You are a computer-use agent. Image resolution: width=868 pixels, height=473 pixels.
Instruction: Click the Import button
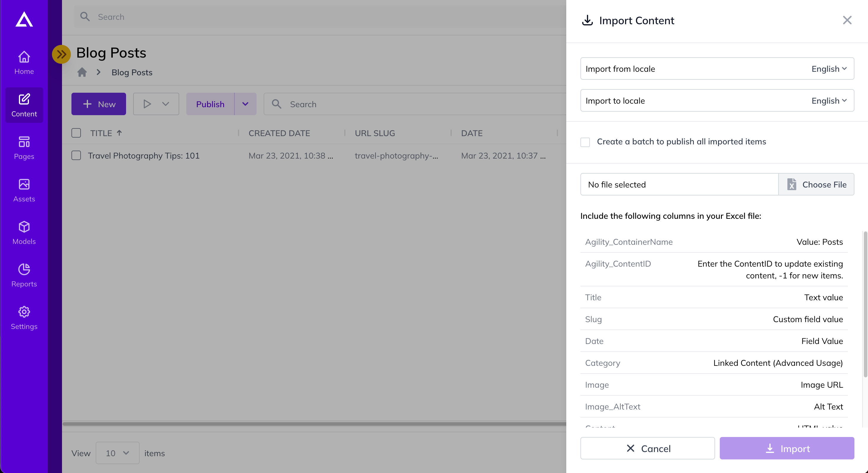click(x=787, y=448)
